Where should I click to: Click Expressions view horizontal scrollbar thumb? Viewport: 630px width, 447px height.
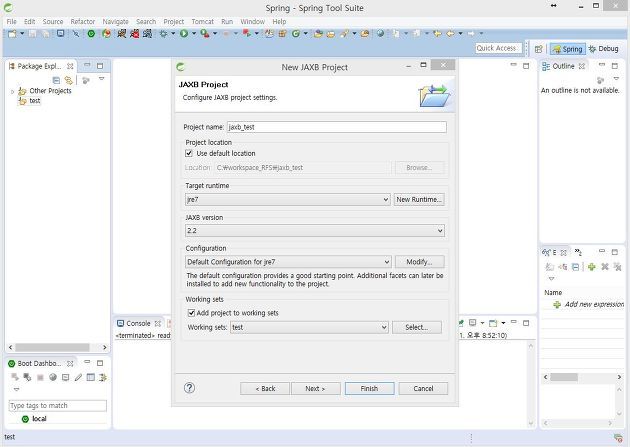[x=564, y=377]
